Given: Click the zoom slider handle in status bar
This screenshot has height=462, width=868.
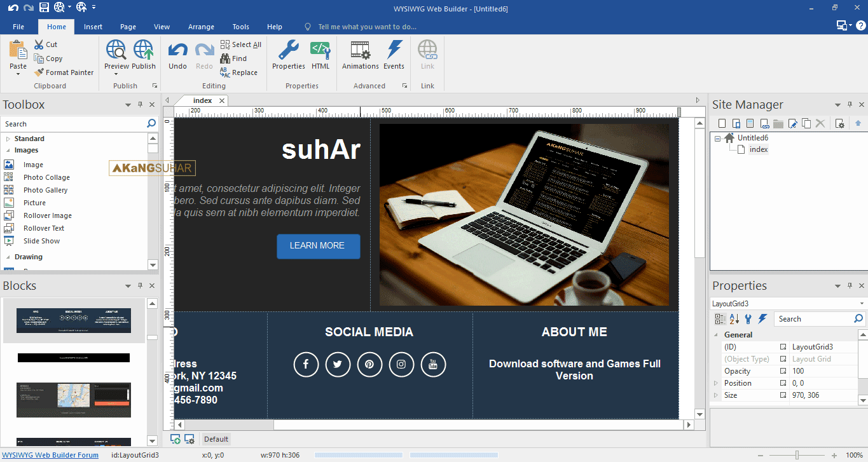Looking at the screenshot, I should pos(797,455).
